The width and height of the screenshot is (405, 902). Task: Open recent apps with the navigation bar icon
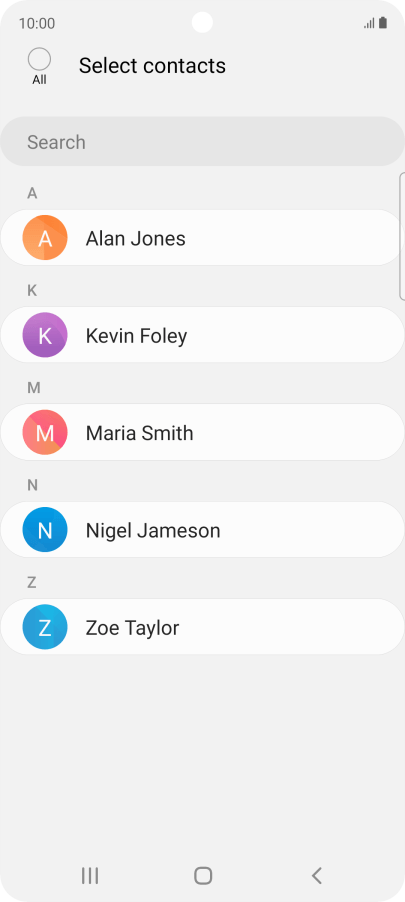pyautogui.click(x=90, y=876)
